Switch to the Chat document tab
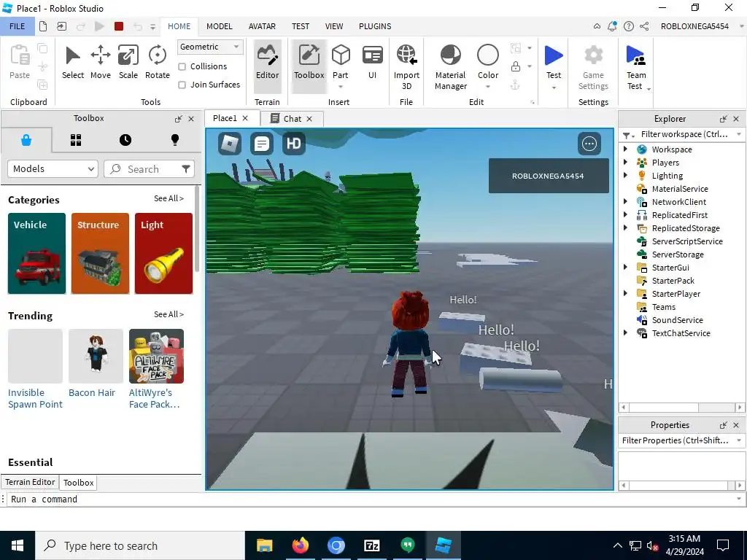 [x=292, y=119]
